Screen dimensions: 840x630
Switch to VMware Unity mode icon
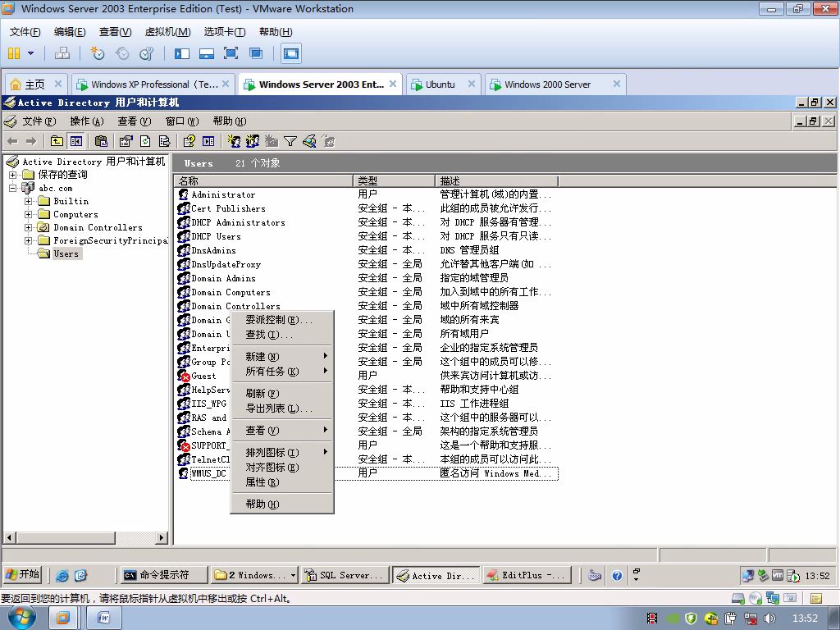[256, 53]
